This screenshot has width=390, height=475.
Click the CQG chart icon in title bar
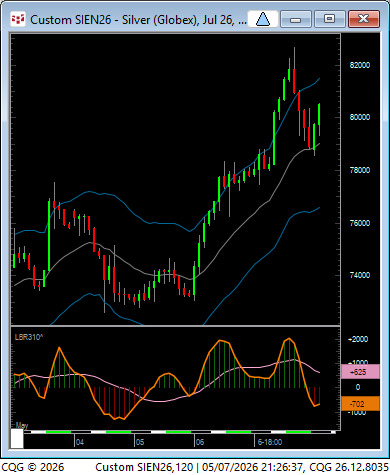(x=18, y=19)
